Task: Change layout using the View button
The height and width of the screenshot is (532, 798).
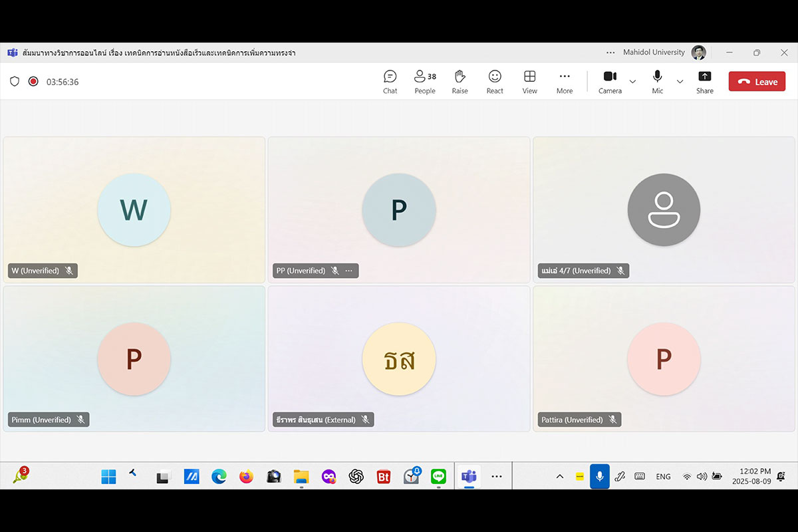Action: point(529,82)
